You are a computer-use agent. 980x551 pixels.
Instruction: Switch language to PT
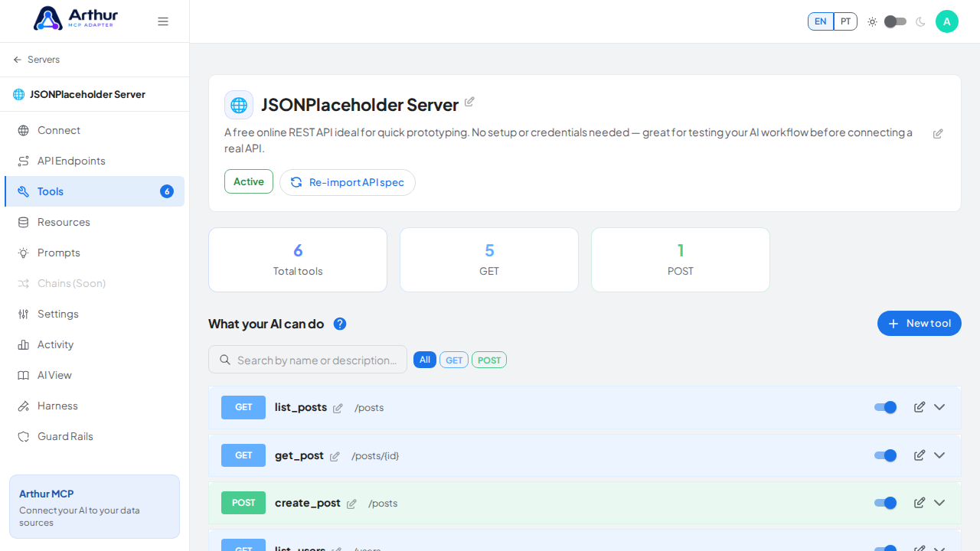point(845,21)
